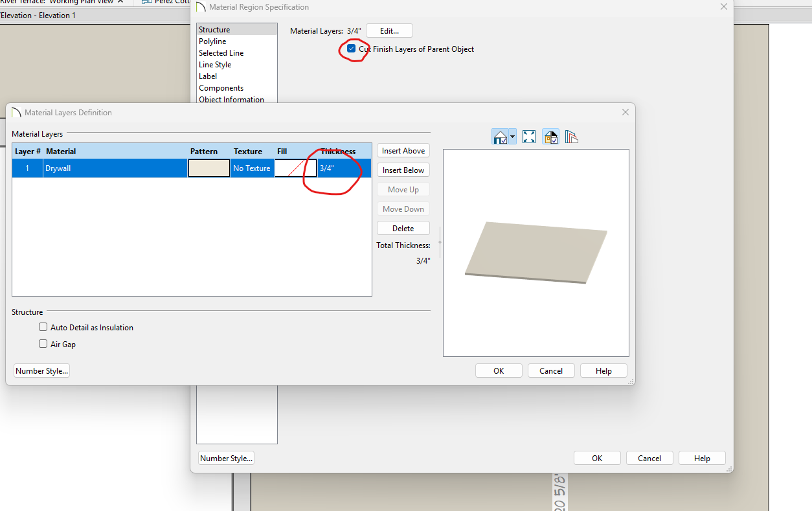Click the Drywall material name cell
The image size is (812, 511).
point(115,168)
